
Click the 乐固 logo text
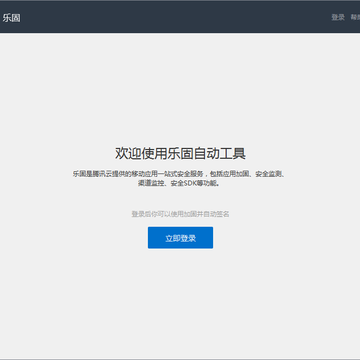pyautogui.click(x=12, y=18)
